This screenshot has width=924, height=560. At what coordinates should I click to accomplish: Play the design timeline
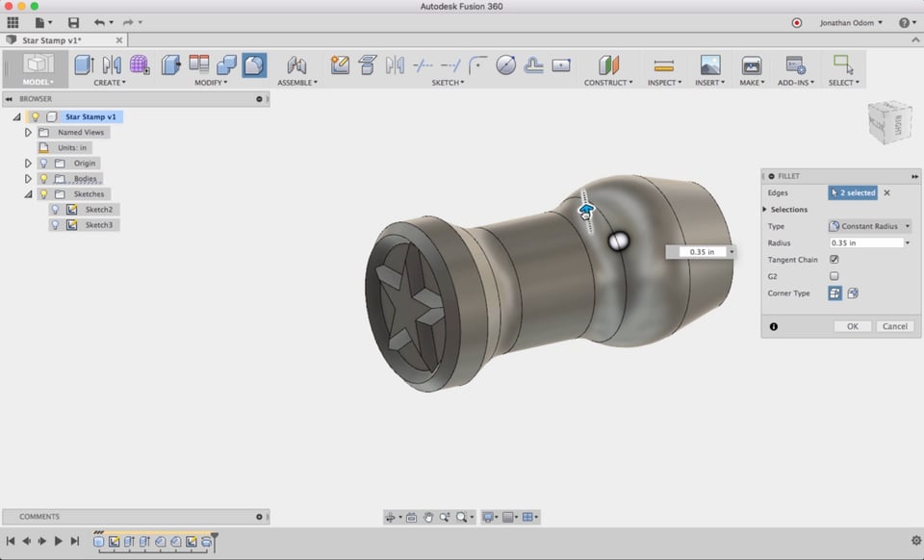[x=58, y=541]
